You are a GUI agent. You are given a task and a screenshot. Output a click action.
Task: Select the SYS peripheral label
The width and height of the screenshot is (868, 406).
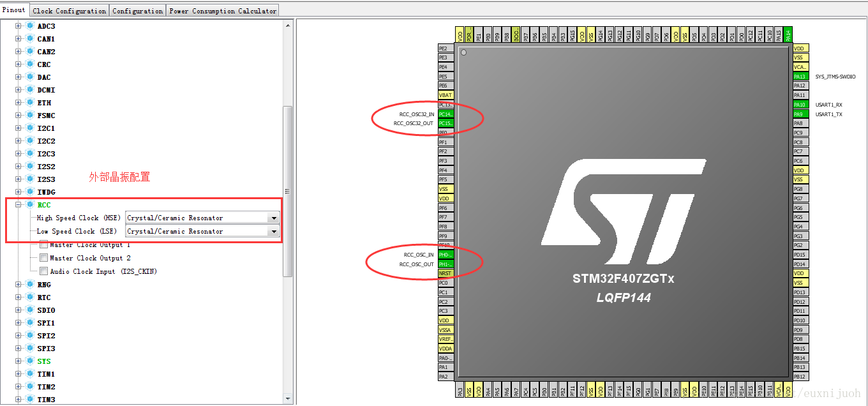point(44,361)
